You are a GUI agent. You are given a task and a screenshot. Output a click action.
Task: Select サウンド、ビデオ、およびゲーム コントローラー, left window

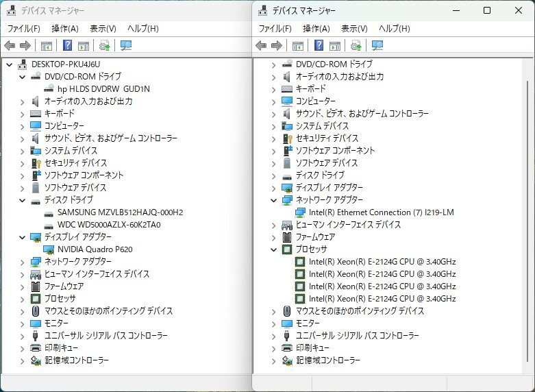pos(111,138)
